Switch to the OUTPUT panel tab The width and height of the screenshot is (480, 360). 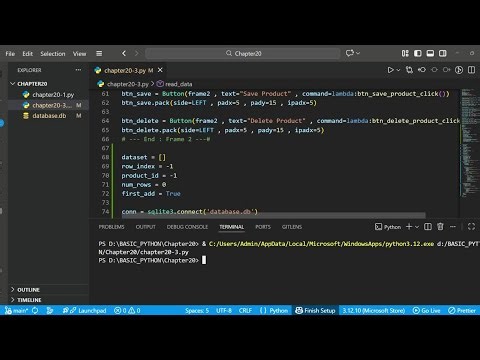coord(146,227)
